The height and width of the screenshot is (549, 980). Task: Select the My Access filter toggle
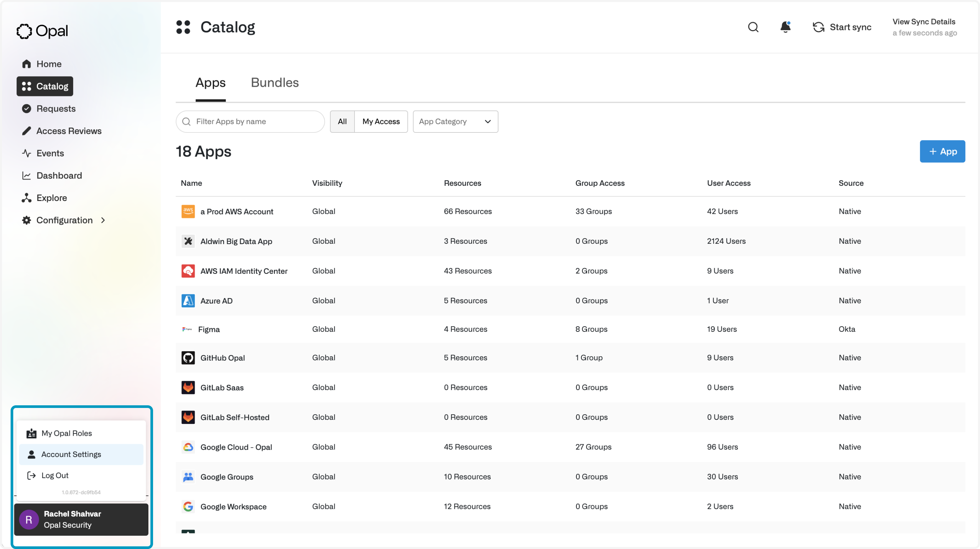coord(381,122)
